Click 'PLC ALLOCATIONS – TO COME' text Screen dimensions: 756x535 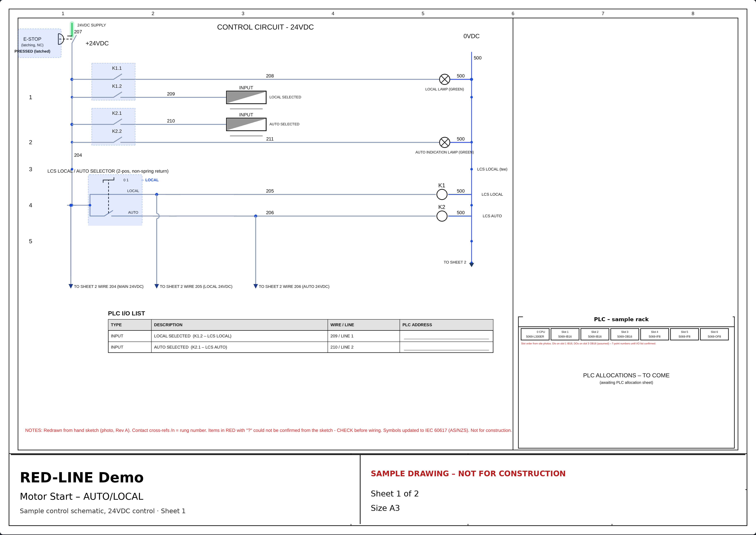(626, 375)
